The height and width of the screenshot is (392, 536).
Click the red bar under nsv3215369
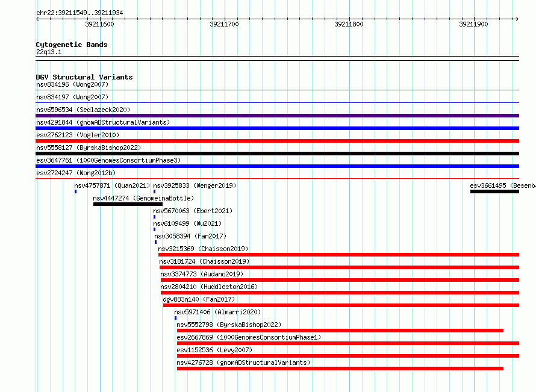click(338, 255)
